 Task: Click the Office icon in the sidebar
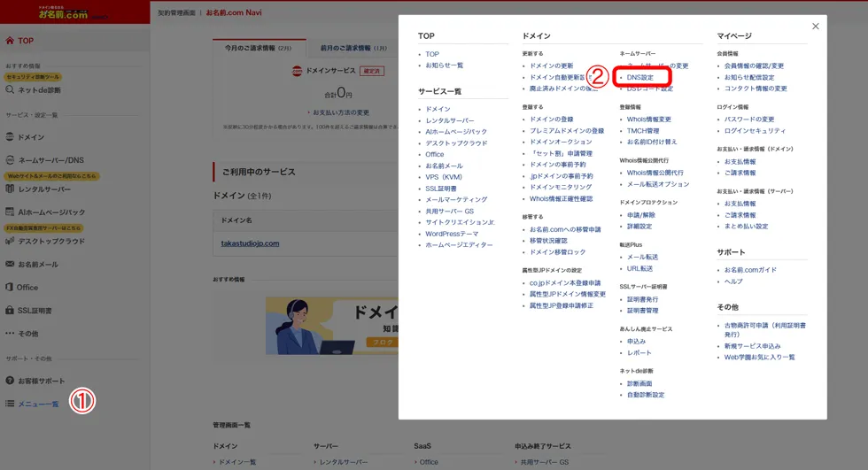pyautogui.click(x=10, y=287)
